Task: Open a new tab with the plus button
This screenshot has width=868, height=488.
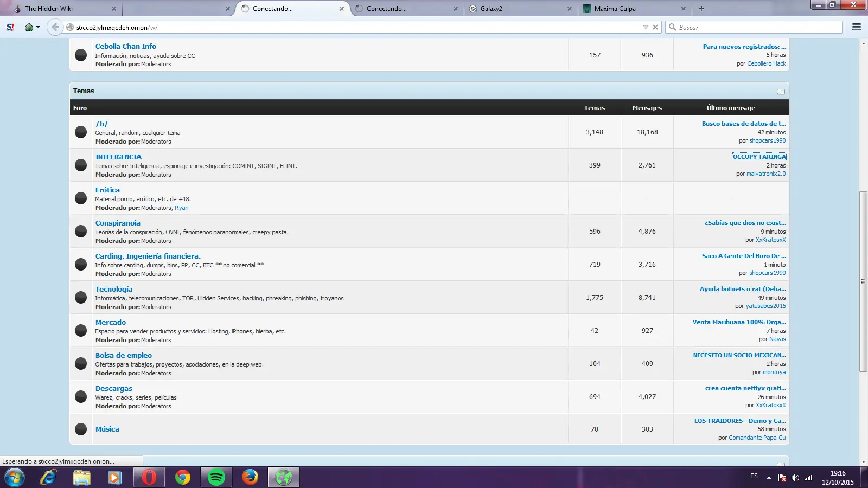Action: (x=701, y=9)
